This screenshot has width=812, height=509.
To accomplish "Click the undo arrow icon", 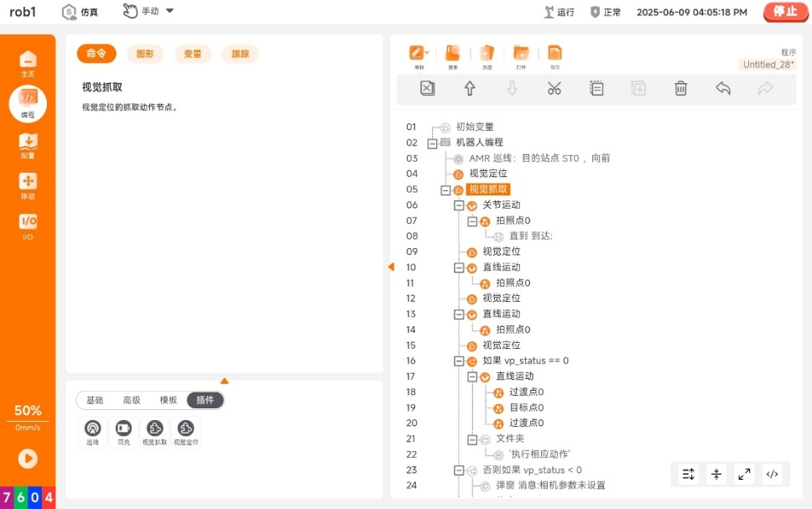I will (x=723, y=89).
